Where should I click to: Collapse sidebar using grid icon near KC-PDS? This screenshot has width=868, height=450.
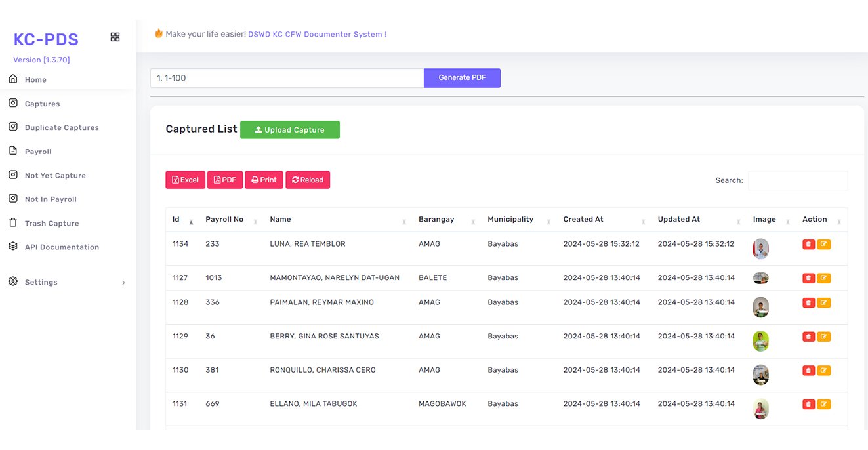[x=115, y=37]
